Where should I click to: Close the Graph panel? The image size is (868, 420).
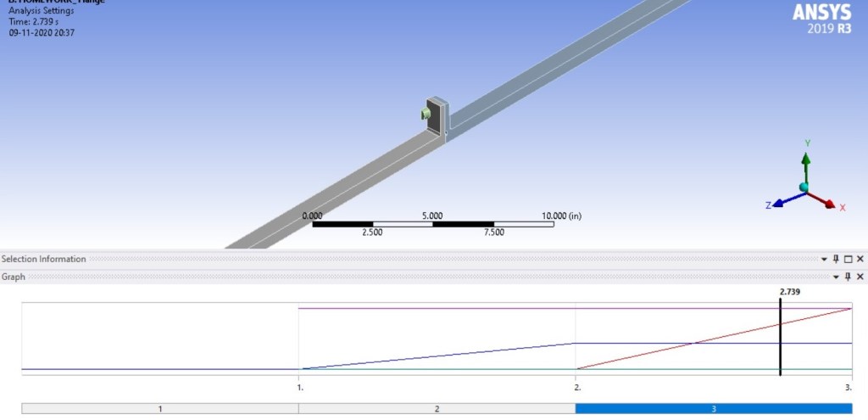tap(860, 277)
